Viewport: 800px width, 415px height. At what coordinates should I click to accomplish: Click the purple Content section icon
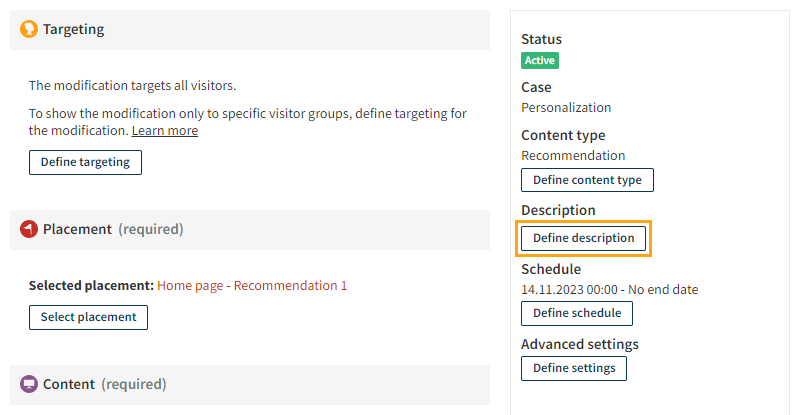29,384
